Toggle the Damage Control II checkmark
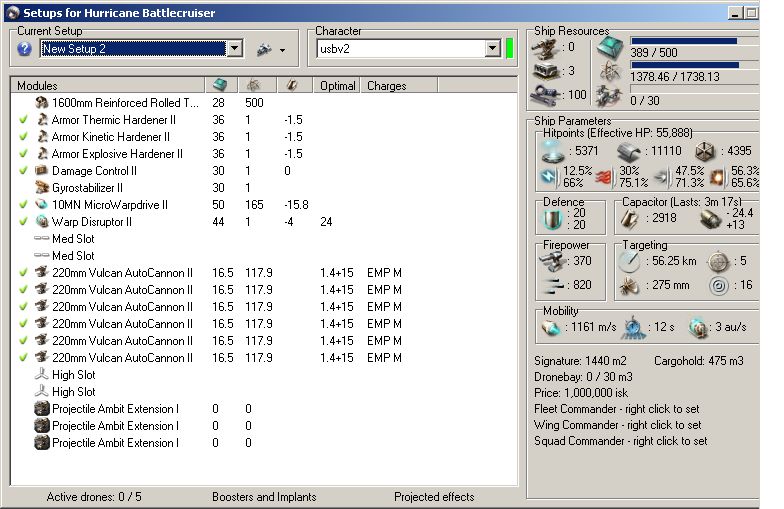784x509 pixels. 23,170
